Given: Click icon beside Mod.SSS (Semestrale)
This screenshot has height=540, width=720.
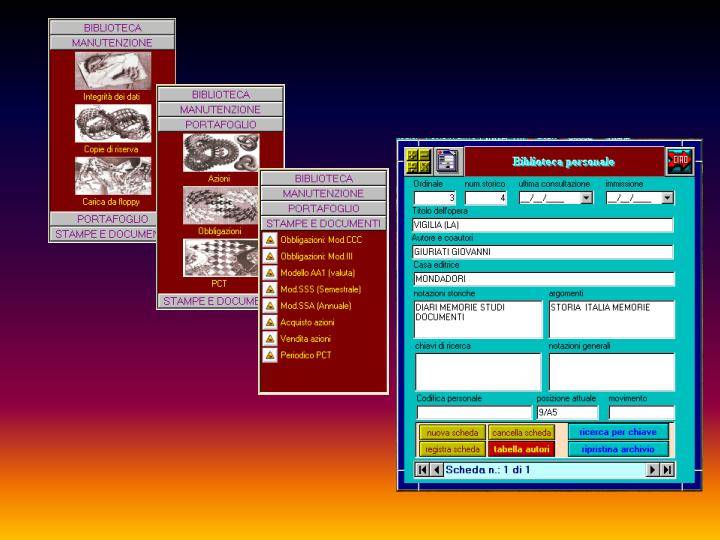Looking at the screenshot, I should click(270, 289).
